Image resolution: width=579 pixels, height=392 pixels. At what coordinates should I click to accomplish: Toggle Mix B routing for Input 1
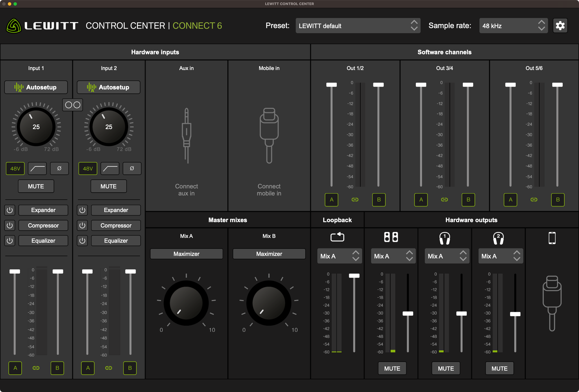tap(57, 368)
